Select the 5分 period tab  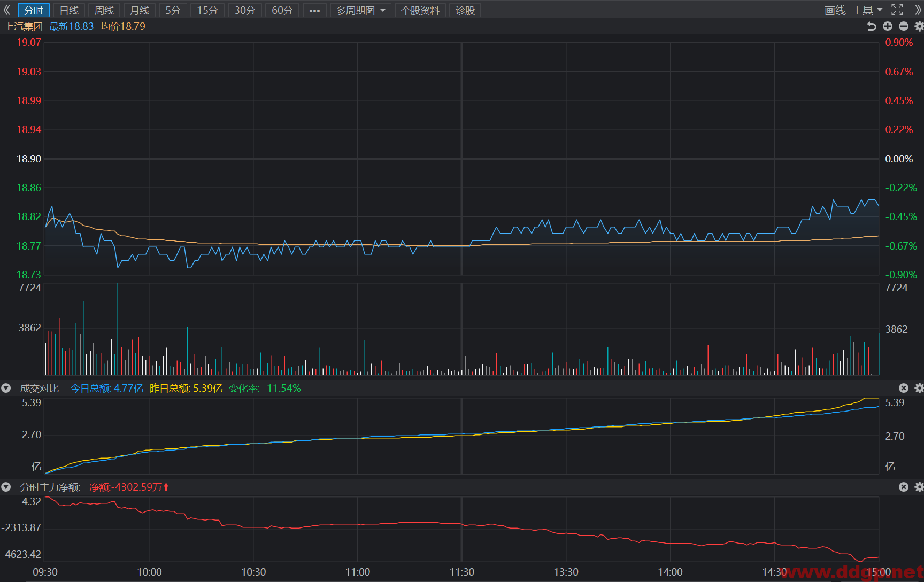coord(173,10)
